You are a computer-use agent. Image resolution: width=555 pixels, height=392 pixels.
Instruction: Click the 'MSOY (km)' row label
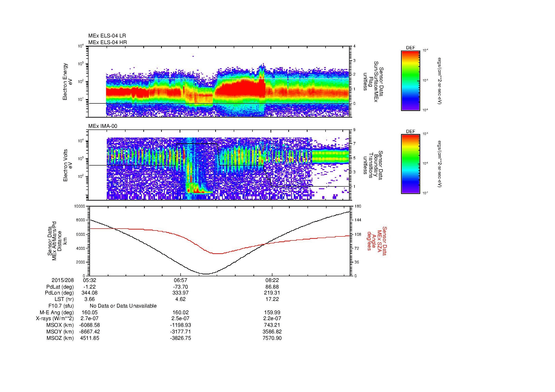point(60,332)
